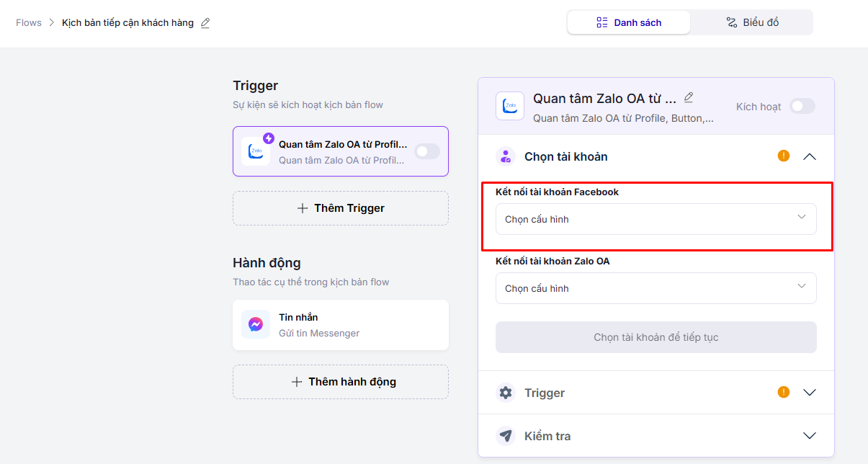Click the Zalo logo in the right panel header

[510, 106]
